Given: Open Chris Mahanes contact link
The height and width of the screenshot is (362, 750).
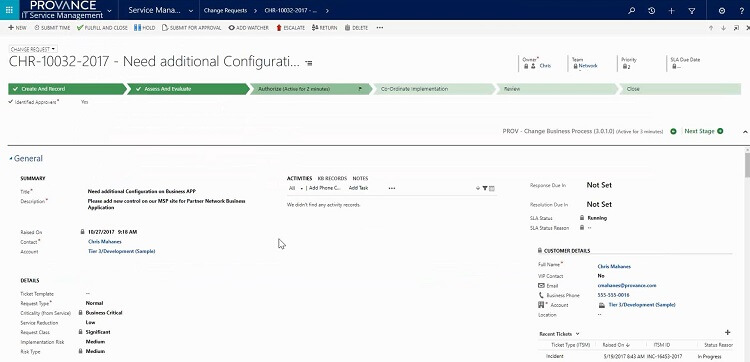Looking at the screenshot, I should click(105, 242).
